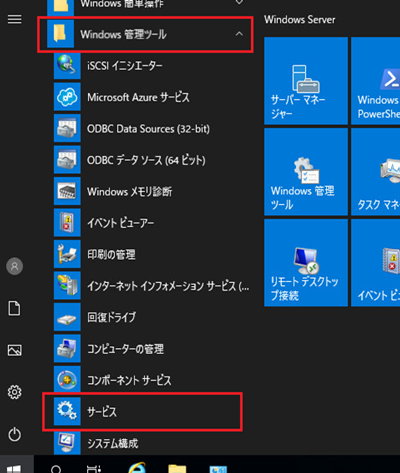The height and width of the screenshot is (473, 400).
Task: Select the コンポーネント サービス label
Action: 129,380
